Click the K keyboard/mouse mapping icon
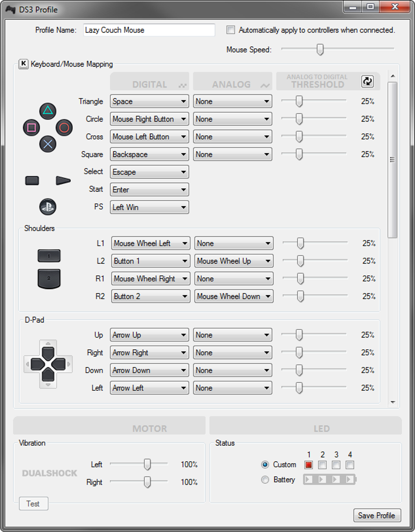 pyautogui.click(x=23, y=64)
